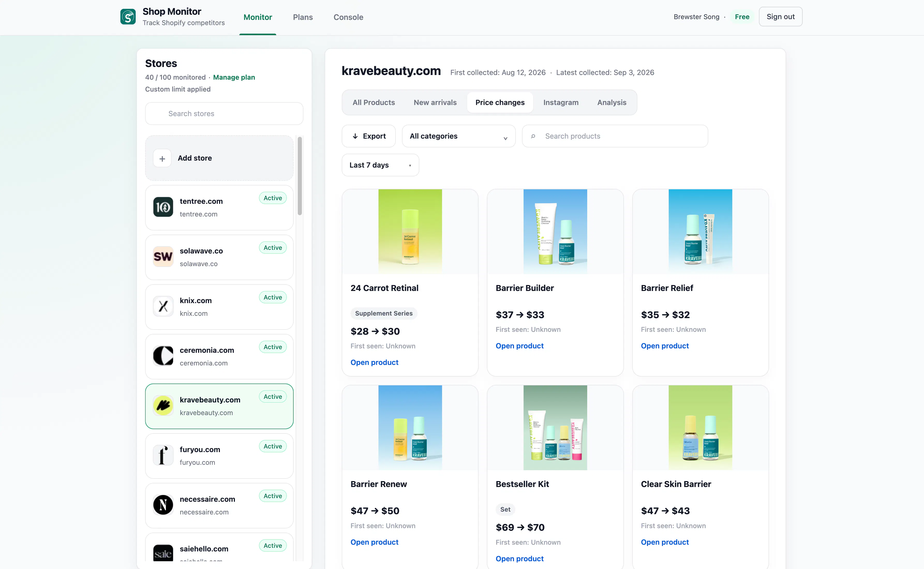Click the plus icon beside Add store

(162, 159)
